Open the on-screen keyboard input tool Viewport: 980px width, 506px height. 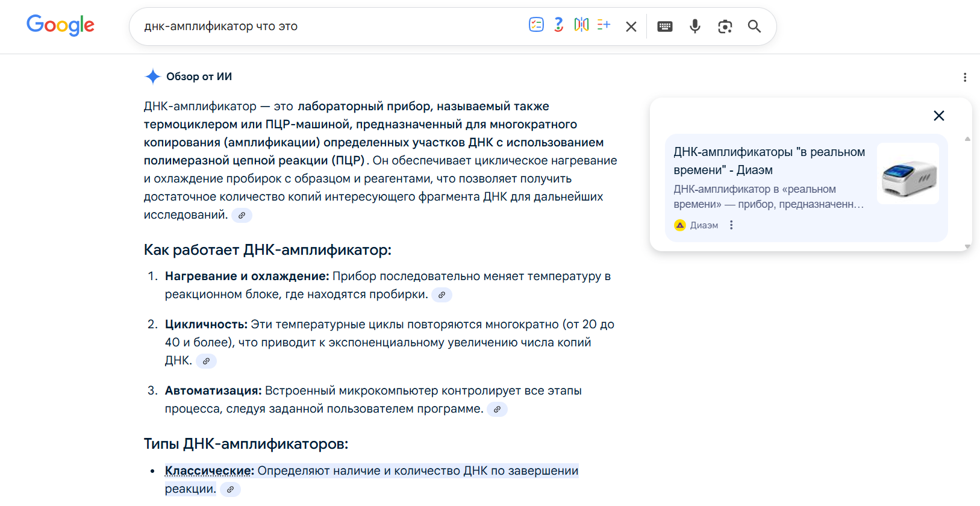coord(664,27)
